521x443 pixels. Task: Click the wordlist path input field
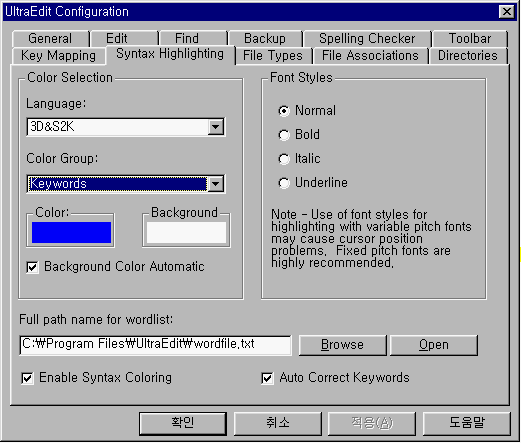click(155, 345)
